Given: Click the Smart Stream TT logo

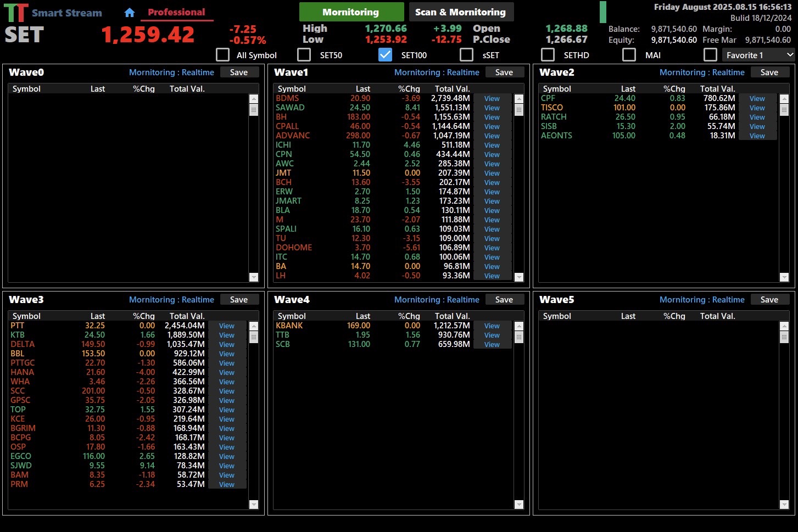Looking at the screenshot, I should click(x=15, y=13).
